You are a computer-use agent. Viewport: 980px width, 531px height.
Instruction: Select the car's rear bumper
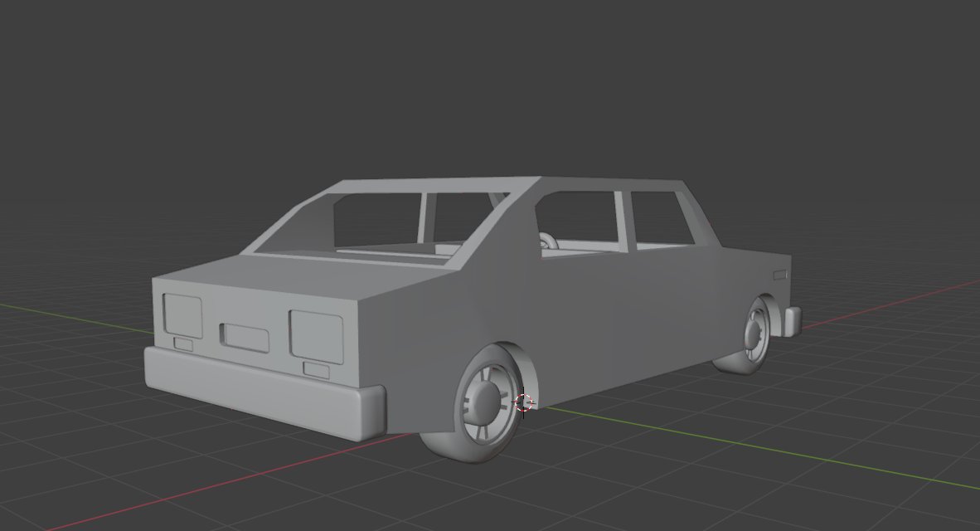click(x=265, y=394)
